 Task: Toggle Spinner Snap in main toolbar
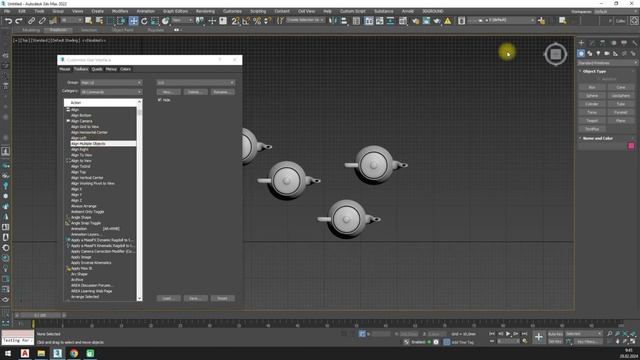267,21
